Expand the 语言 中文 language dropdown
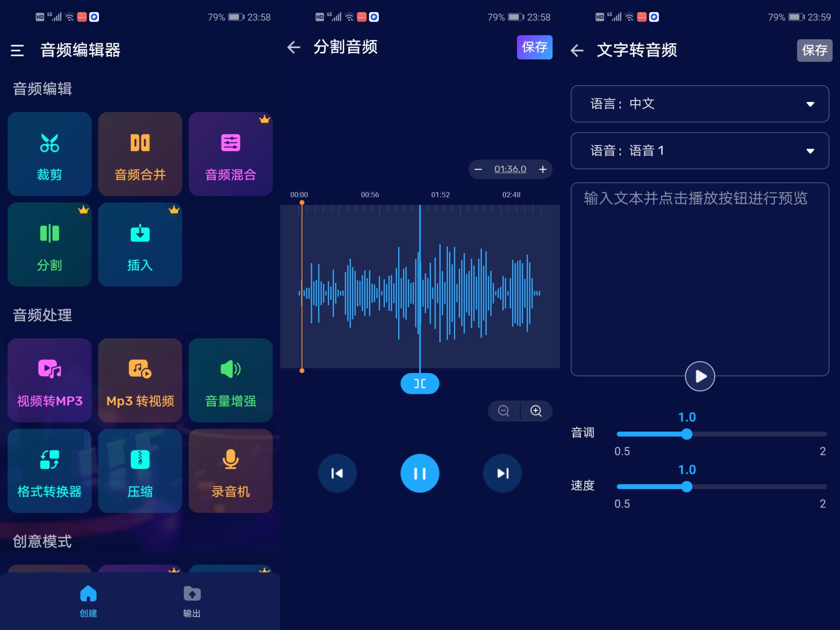840x630 pixels. point(700,104)
